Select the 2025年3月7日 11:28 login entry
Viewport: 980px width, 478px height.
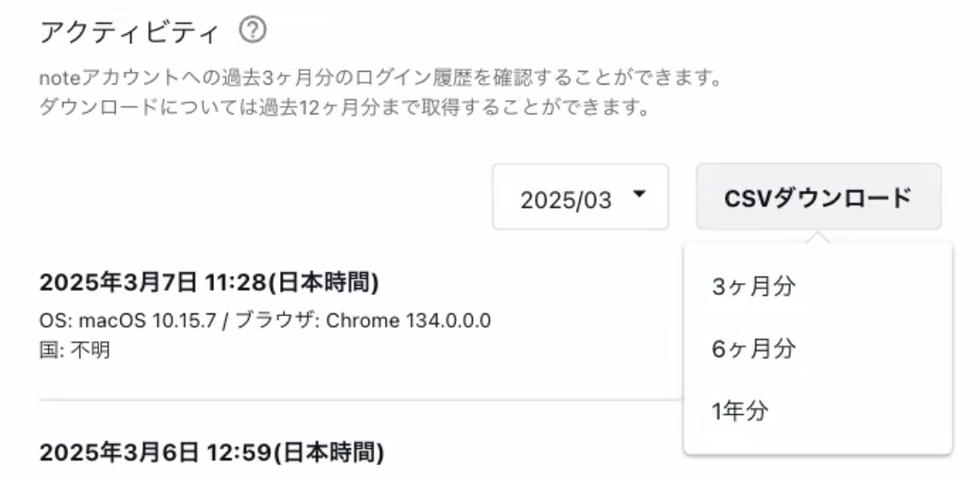point(208,283)
